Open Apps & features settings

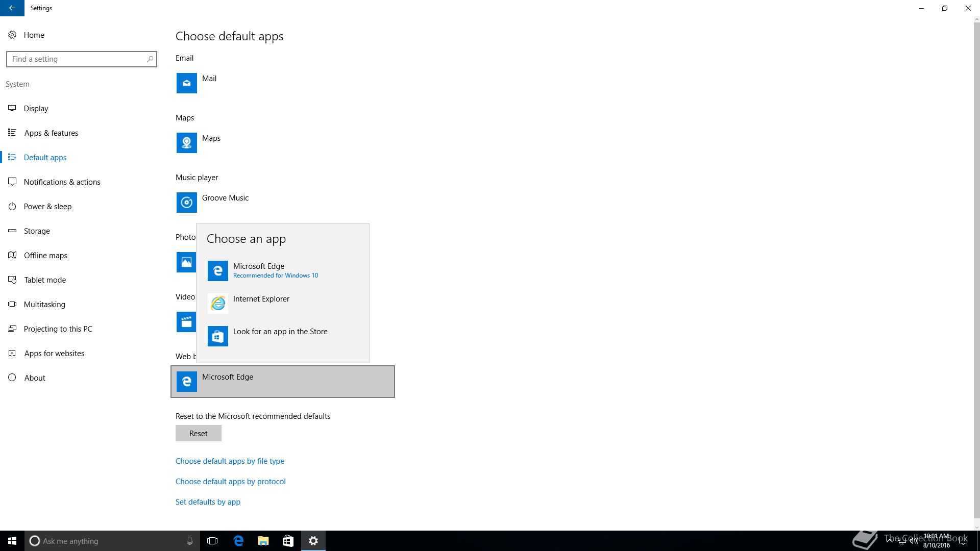point(82,133)
